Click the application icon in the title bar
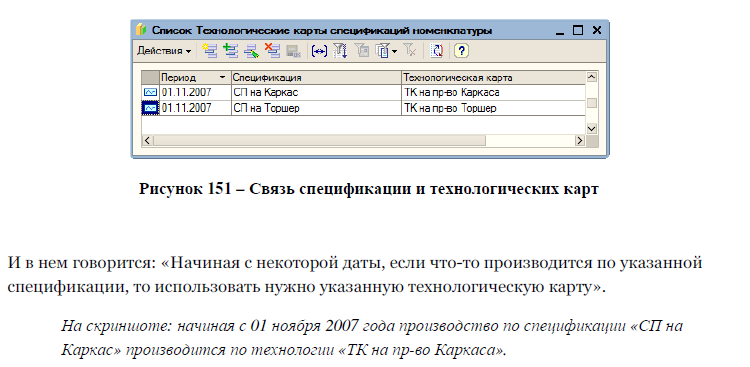The image size is (750, 367). 141,30
